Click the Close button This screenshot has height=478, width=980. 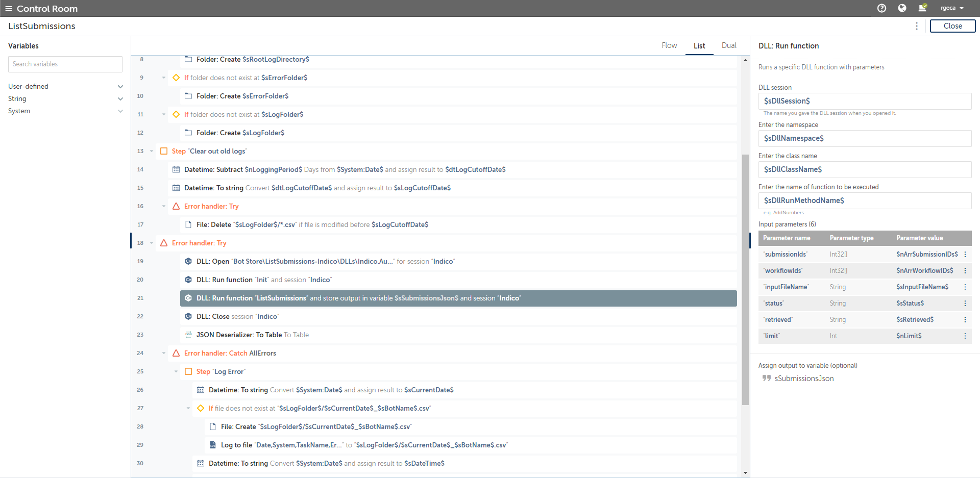[x=952, y=26]
